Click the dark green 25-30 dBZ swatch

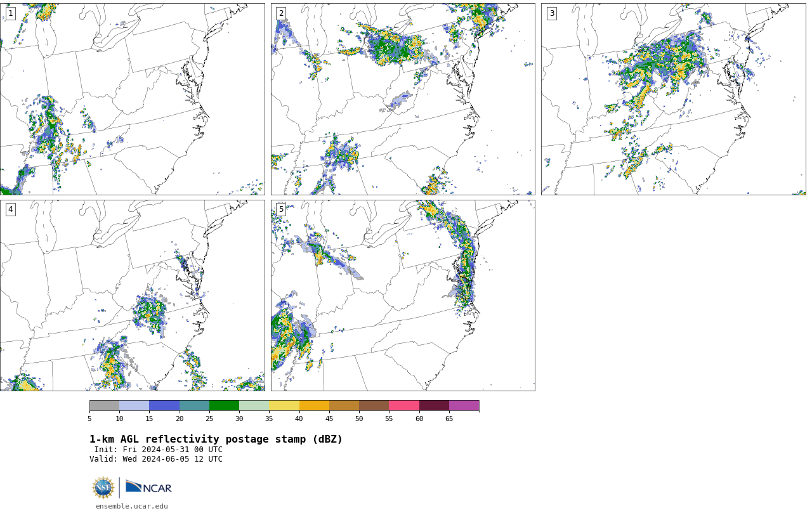[x=224, y=406]
